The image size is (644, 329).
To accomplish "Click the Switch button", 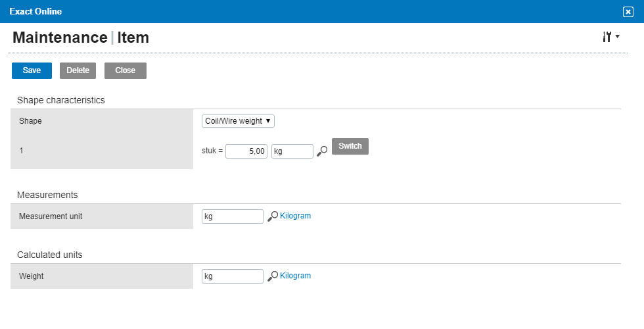I will coord(350,146).
